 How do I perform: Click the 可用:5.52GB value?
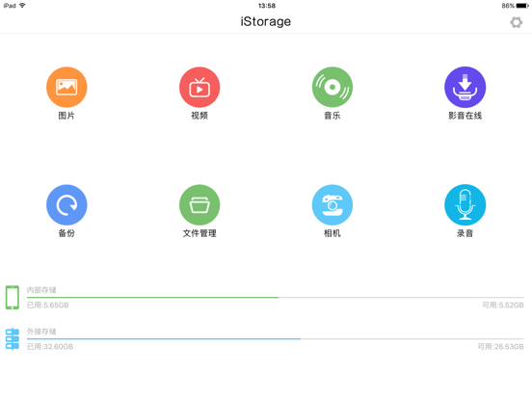(503, 305)
